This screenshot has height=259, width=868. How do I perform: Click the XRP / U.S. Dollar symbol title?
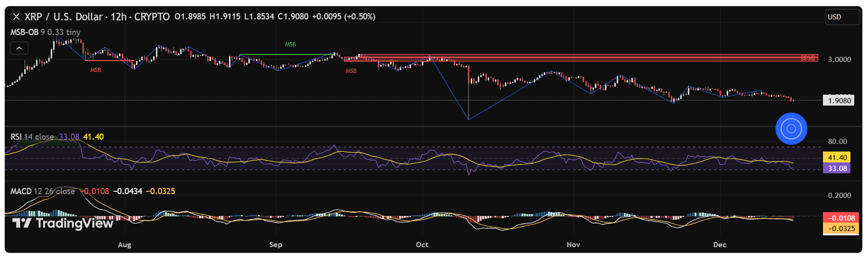click(x=64, y=17)
